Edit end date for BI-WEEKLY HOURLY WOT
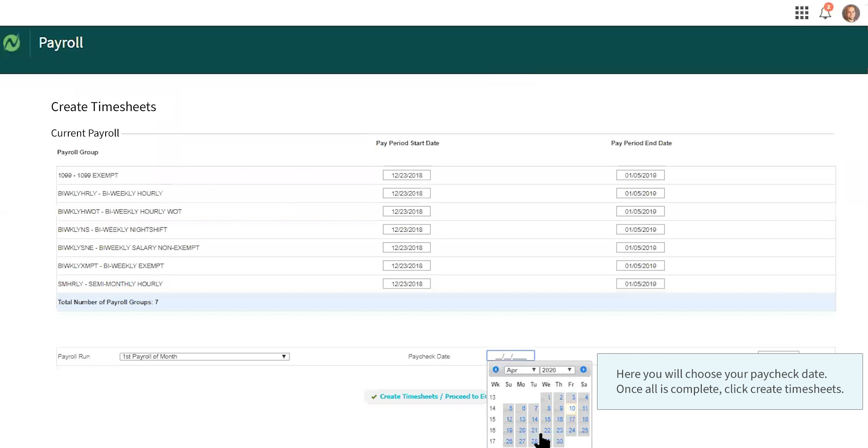The image size is (868, 448). [x=640, y=212]
